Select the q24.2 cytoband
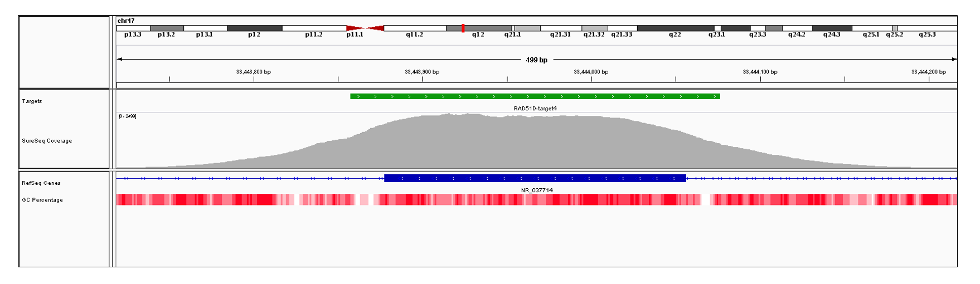Viewport: 980px width, 284px height. point(797,28)
